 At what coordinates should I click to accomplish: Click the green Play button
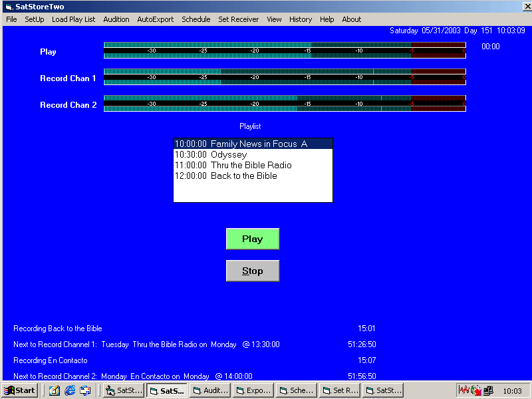[253, 239]
